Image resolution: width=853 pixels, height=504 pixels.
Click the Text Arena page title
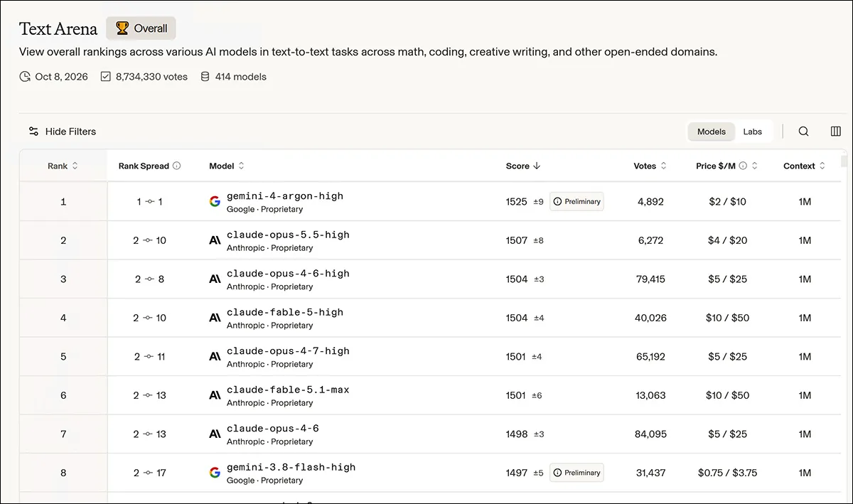click(x=58, y=29)
